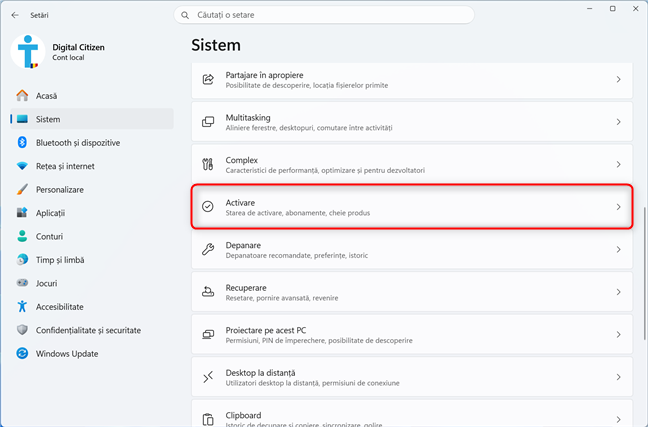The image size is (648, 427).
Task: Minimize the Setări window
Action: point(590,9)
